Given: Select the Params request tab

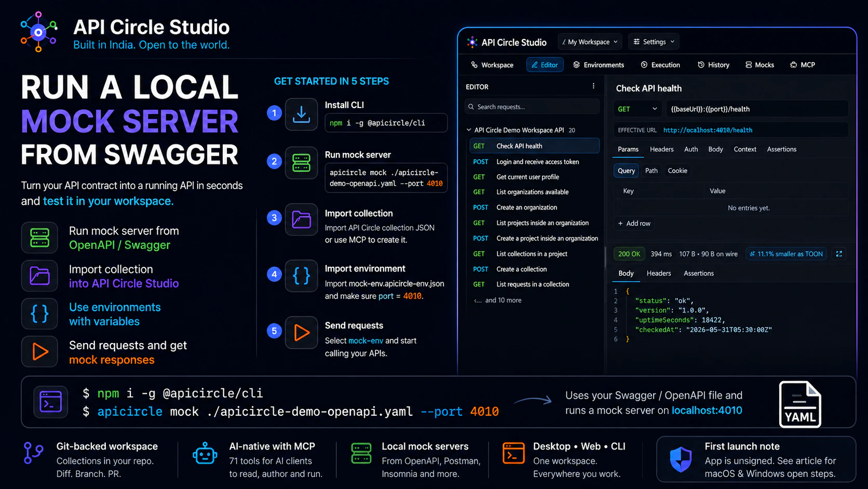Looking at the screenshot, I should click(x=628, y=149).
